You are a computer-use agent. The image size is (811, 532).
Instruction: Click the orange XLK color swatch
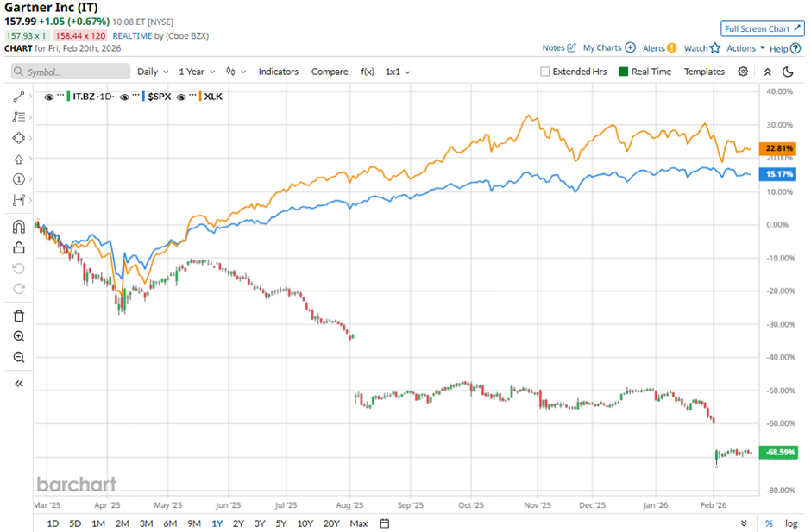[200, 97]
